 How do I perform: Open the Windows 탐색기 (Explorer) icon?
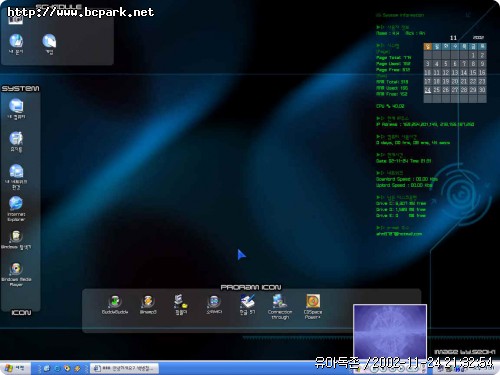[x=16, y=239]
